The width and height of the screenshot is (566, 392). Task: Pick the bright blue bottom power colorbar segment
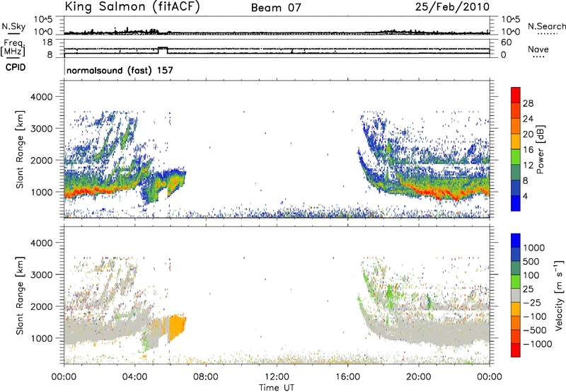point(516,204)
